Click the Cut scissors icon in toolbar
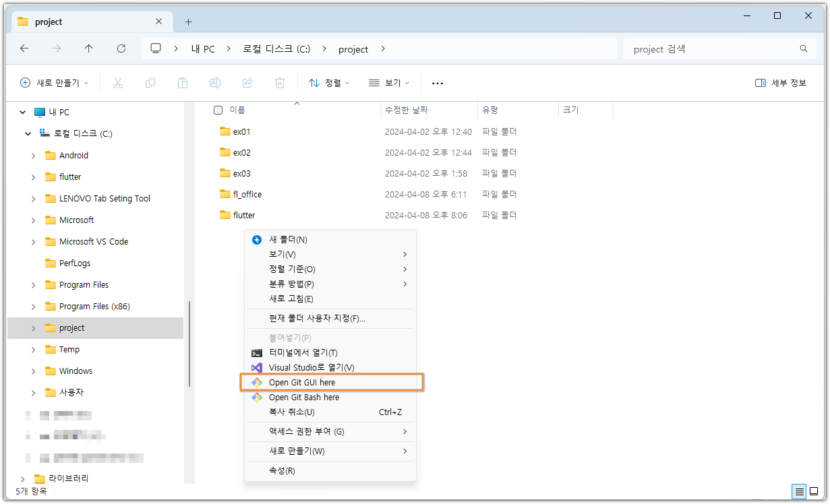830x504 pixels. point(118,83)
